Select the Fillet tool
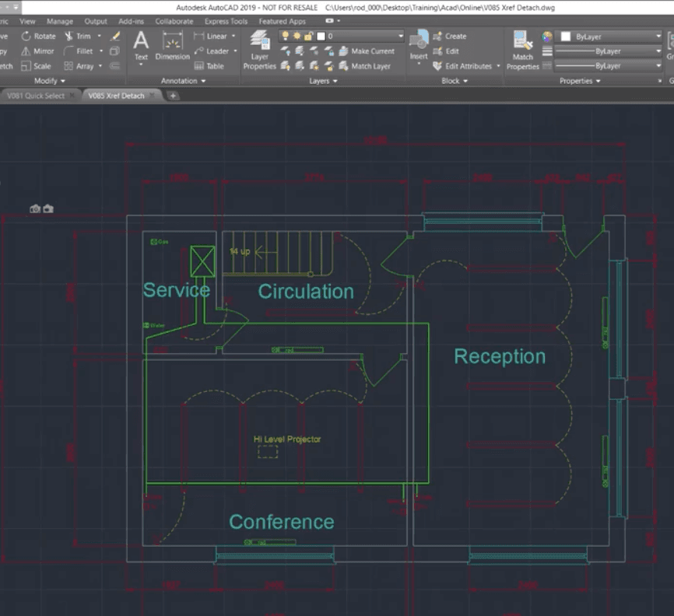The image size is (674, 616). 79,51
